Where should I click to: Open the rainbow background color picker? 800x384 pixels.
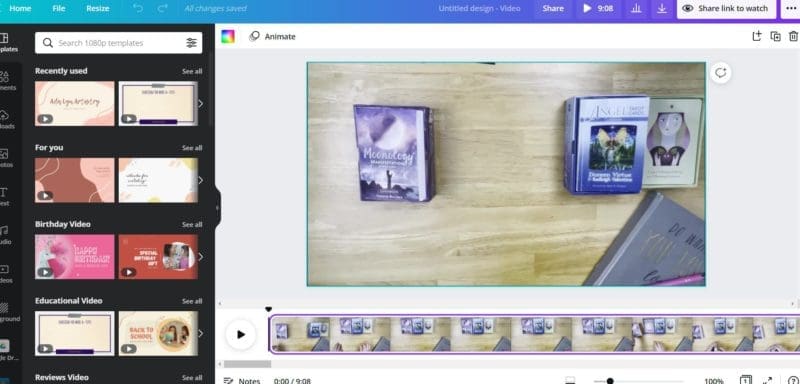tap(228, 37)
